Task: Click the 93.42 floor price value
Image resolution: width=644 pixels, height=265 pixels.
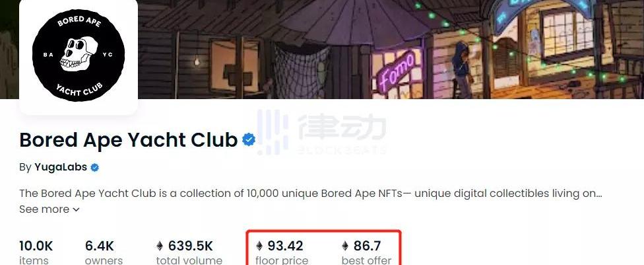Action: click(285, 246)
